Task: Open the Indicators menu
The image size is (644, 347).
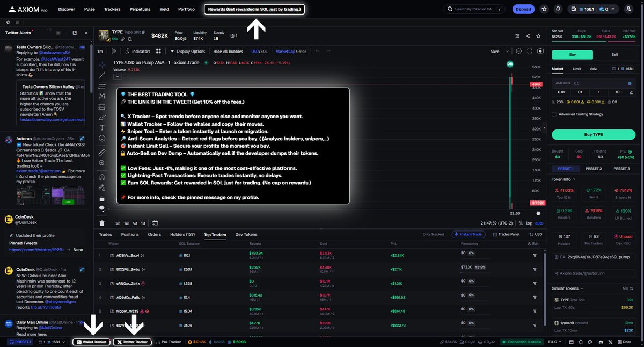Action: pyautogui.click(x=137, y=51)
